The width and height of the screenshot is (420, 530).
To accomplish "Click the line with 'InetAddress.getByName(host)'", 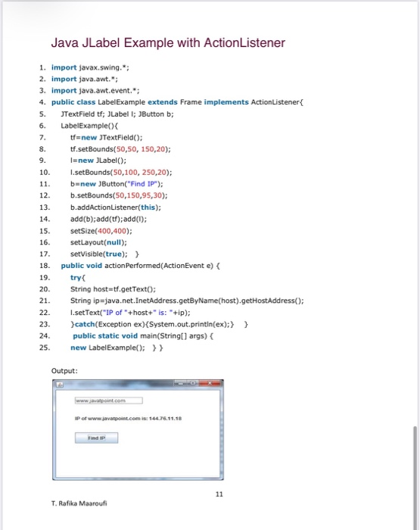I will (x=187, y=301).
